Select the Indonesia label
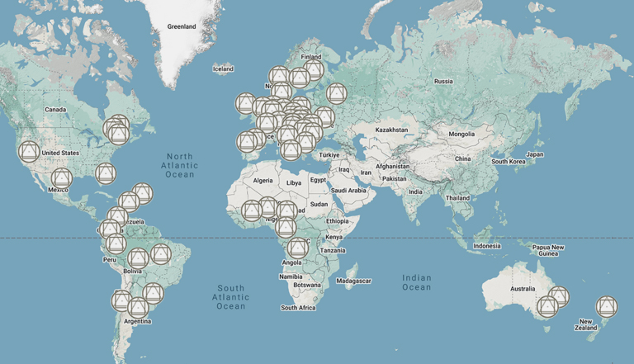The width and height of the screenshot is (634, 364). [x=487, y=246]
